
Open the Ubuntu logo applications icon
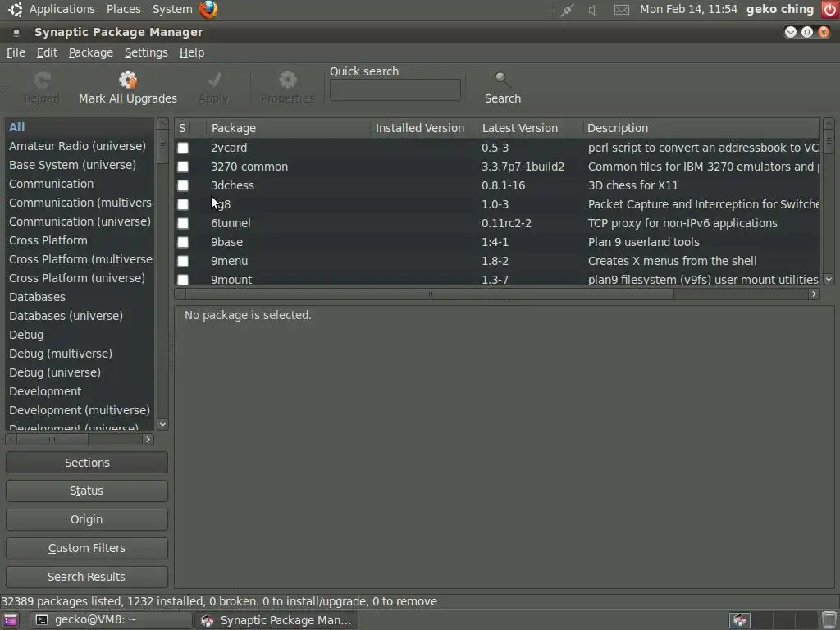point(15,9)
